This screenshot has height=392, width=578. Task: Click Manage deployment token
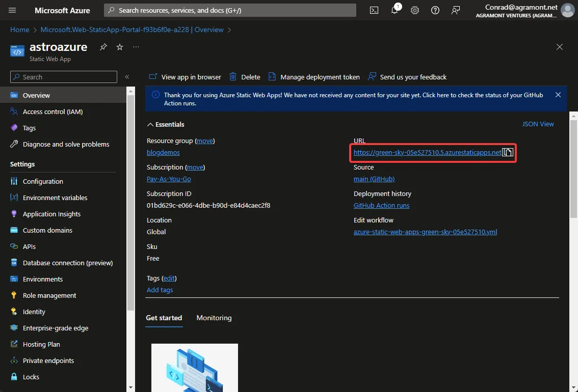click(x=314, y=77)
